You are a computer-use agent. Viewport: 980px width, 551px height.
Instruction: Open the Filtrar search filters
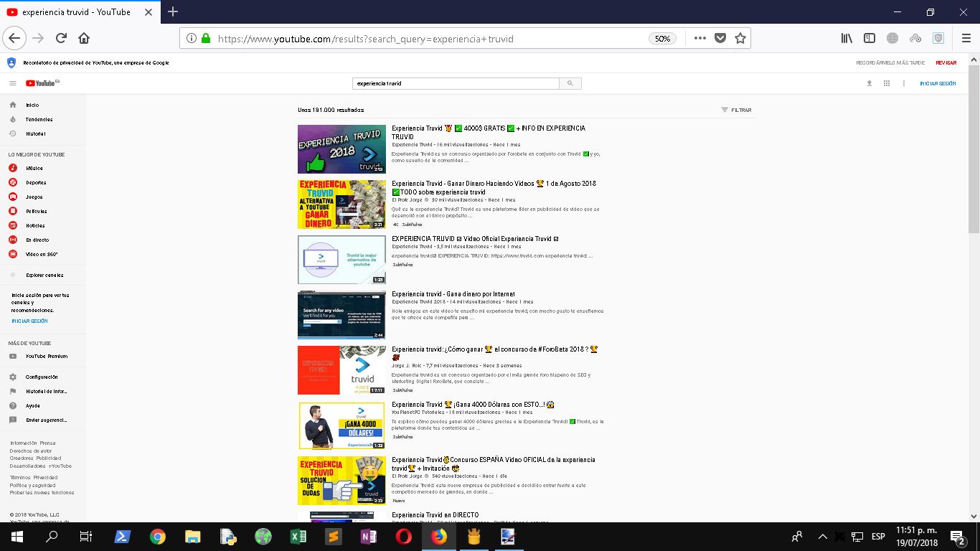pos(737,110)
